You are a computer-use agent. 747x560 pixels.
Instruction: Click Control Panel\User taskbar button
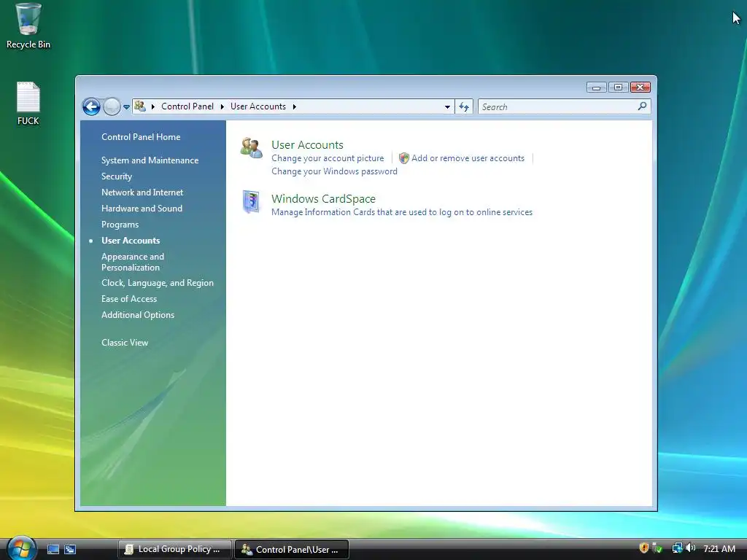292,550
